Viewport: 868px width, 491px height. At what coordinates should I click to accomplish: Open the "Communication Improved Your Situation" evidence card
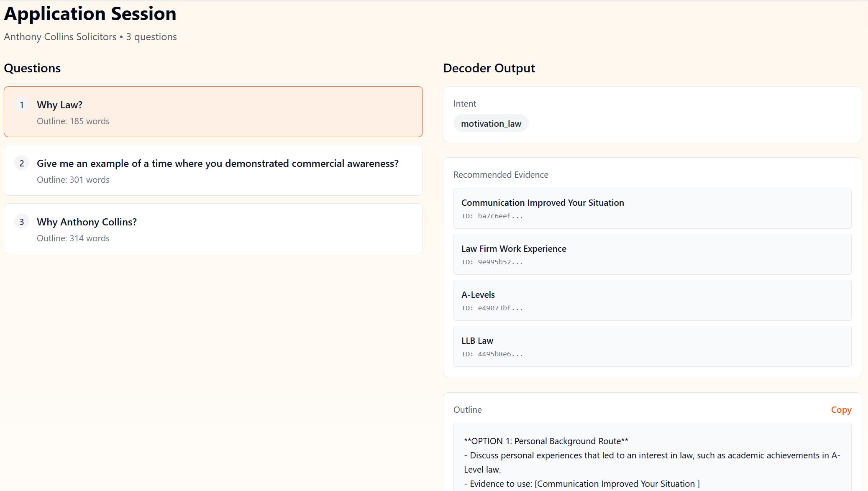pyautogui.click(x=652, y=208)
